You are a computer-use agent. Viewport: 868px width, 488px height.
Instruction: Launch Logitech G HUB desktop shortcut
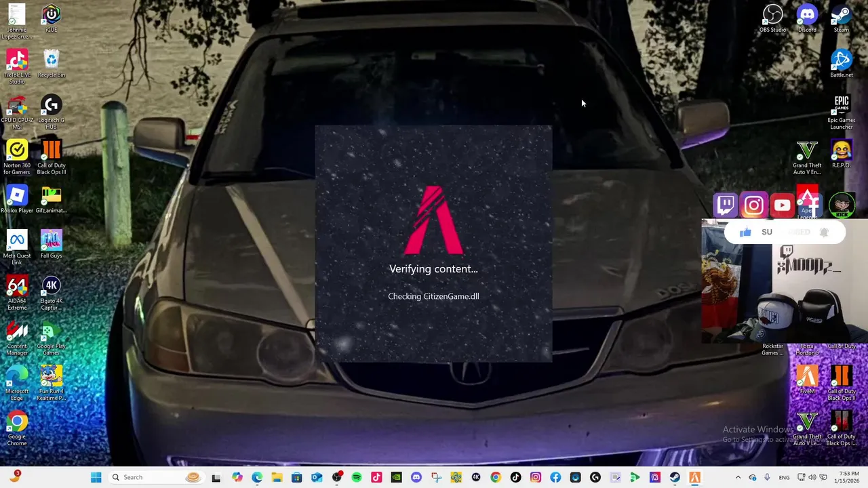click(51, 112)
